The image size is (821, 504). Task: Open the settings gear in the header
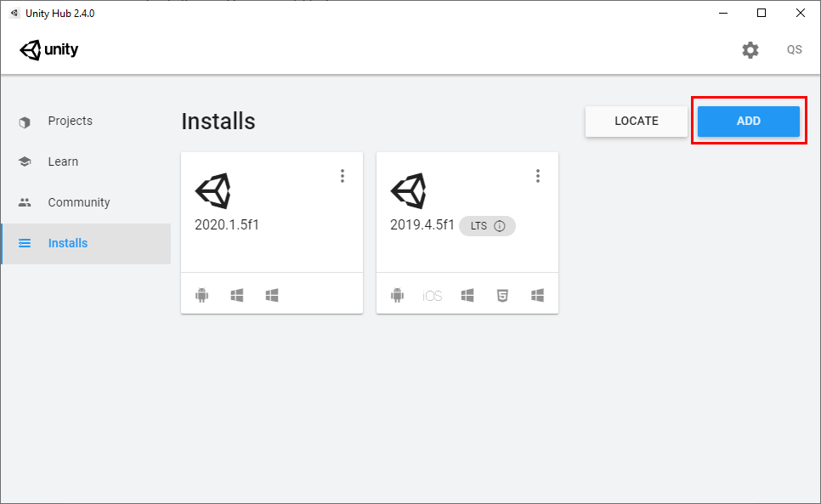coord(750,50)
